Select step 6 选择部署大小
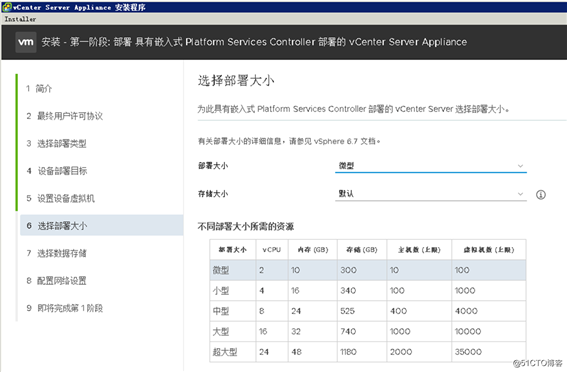Image resolution: width=567 pixels, height=372 pixels. click(102, 226)
